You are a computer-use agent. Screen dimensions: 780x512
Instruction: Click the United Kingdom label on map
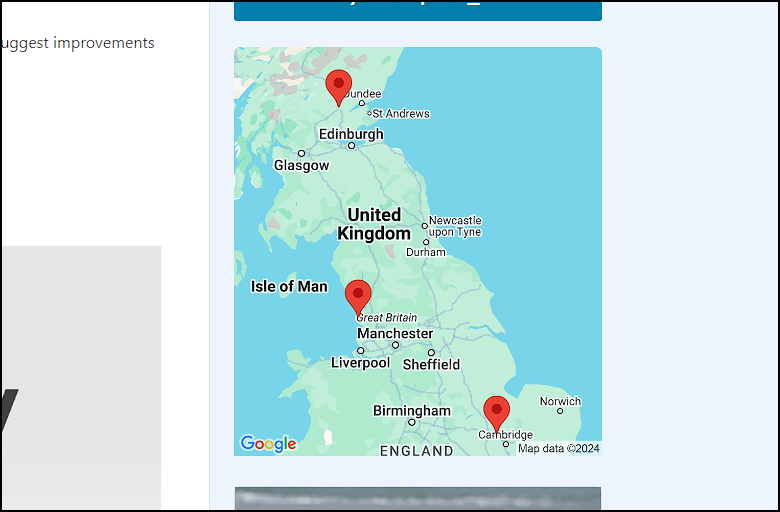click(x=374, y=224)
